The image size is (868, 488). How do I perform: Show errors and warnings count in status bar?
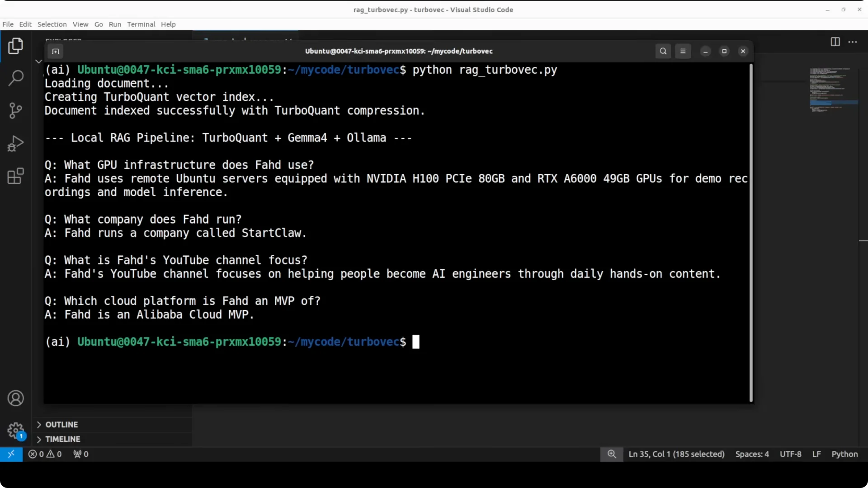(45, 454)
